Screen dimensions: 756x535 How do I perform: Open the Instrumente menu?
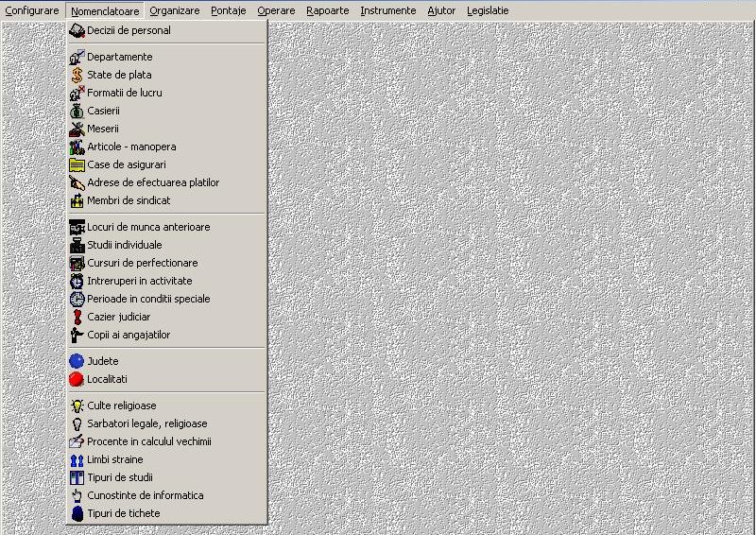point(387,10)
